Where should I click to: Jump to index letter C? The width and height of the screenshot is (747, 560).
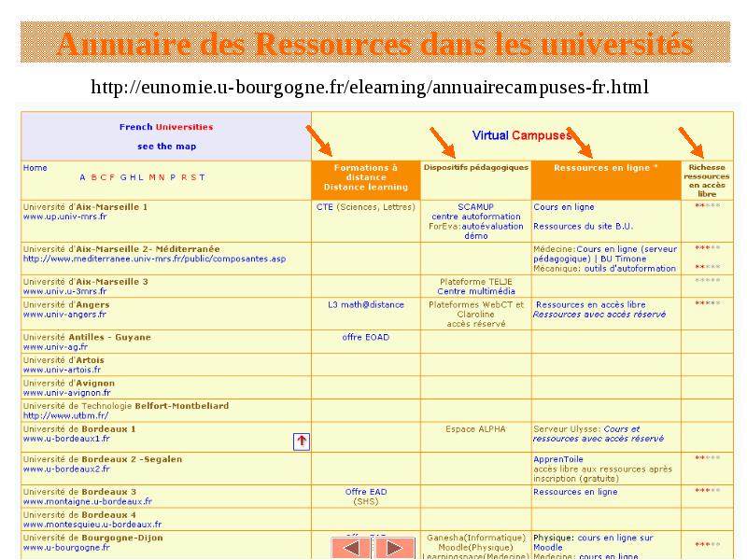coord(103,177)
